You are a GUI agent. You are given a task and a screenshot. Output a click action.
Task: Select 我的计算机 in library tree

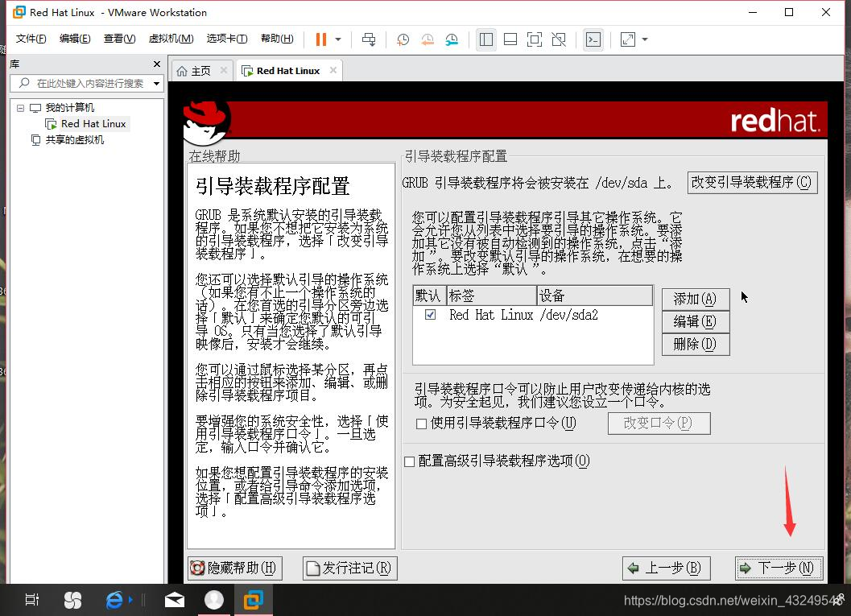click(x=69, y=107)
